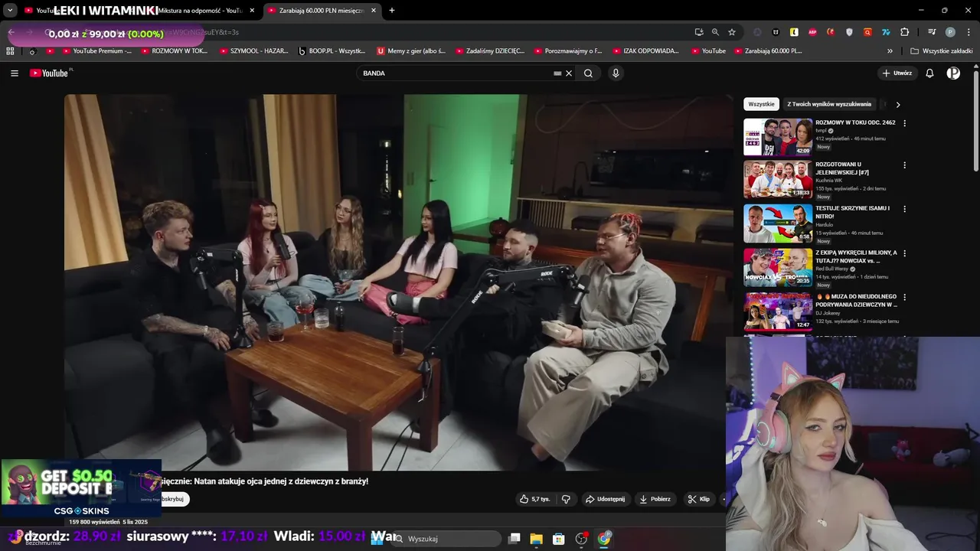Screen dimensions: 980x551
Task: Show more filter chips with the right arrow
Action: pos(898,104)
